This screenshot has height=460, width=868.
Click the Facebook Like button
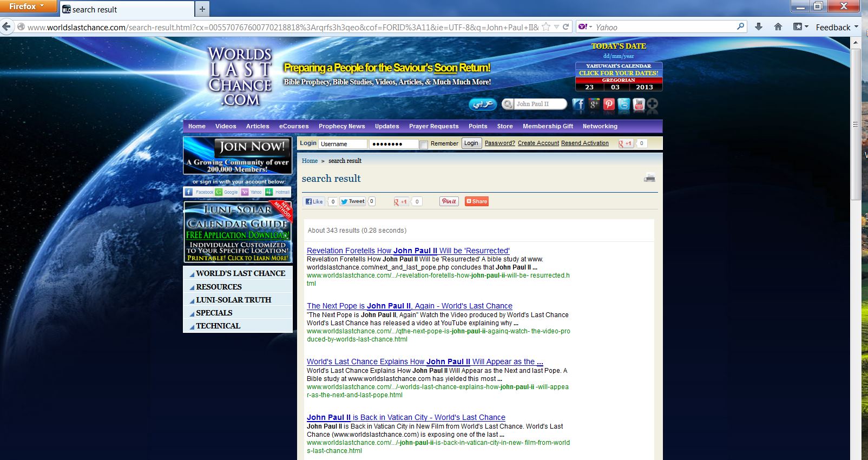coord(314,201)
